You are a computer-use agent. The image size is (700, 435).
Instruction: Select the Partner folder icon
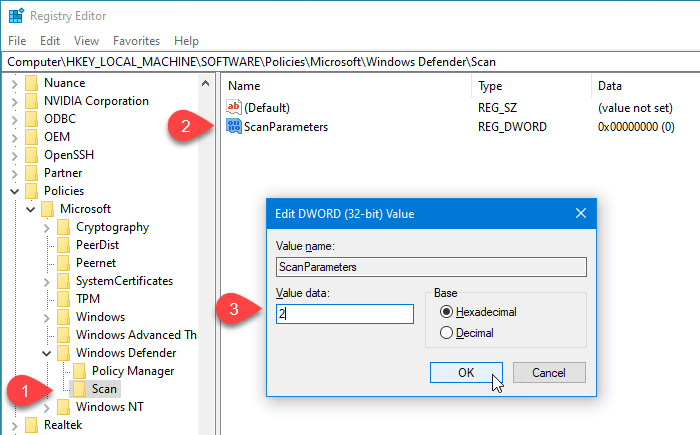31,173
